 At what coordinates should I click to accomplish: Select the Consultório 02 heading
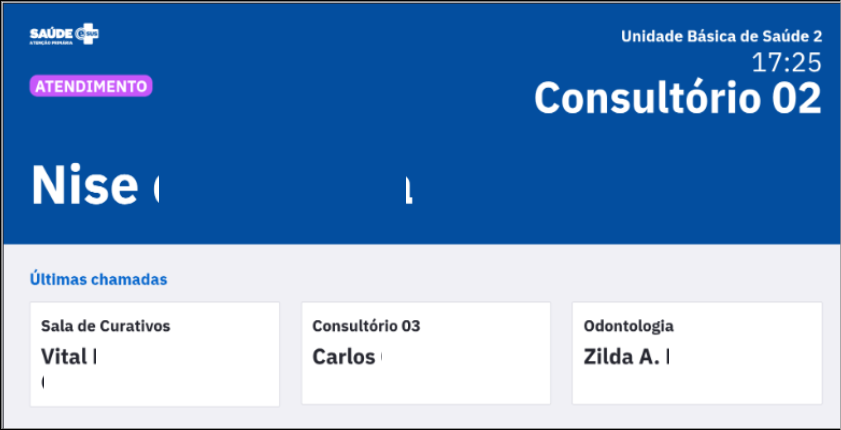click(x=678, y=98)
